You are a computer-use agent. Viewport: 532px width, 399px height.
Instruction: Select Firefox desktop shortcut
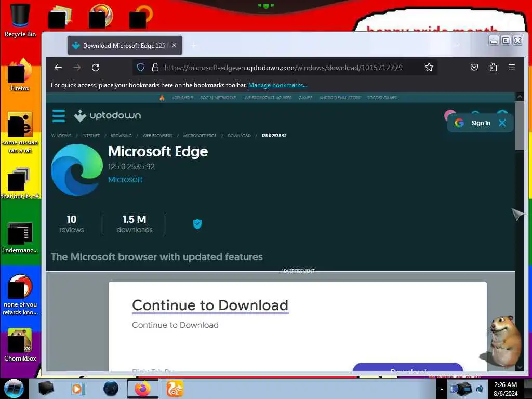[20, 75]
